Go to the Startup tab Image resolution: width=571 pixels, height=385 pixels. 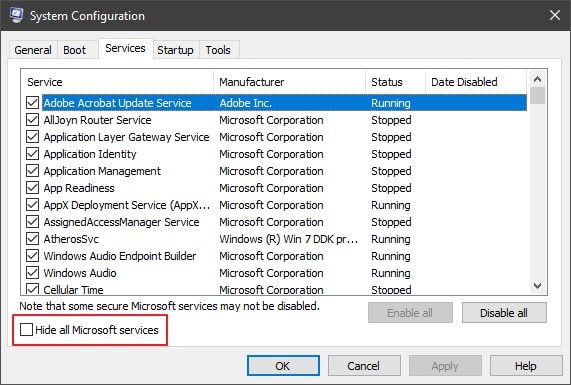click(x=176, y=50)
